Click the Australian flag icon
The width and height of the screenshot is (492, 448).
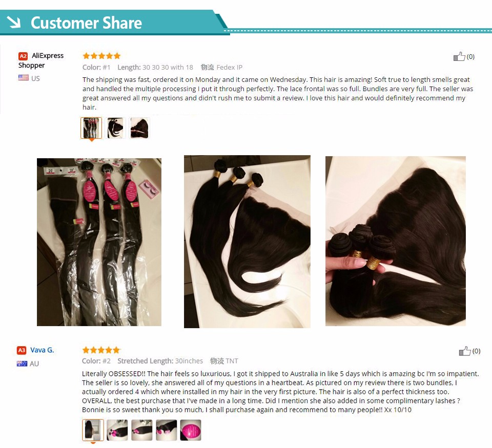coord(22,364)
